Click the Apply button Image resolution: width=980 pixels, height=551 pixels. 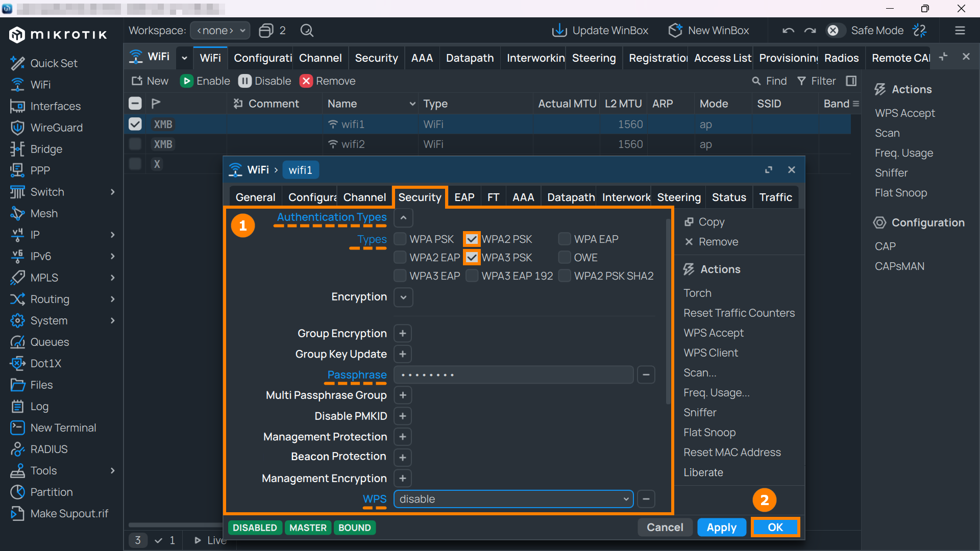(722, 528)
